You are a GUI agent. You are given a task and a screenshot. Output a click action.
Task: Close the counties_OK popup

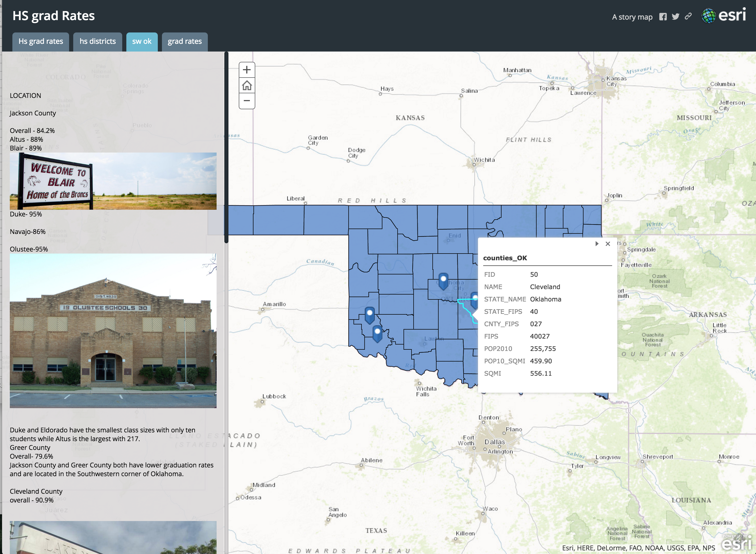tap(608, 244)
